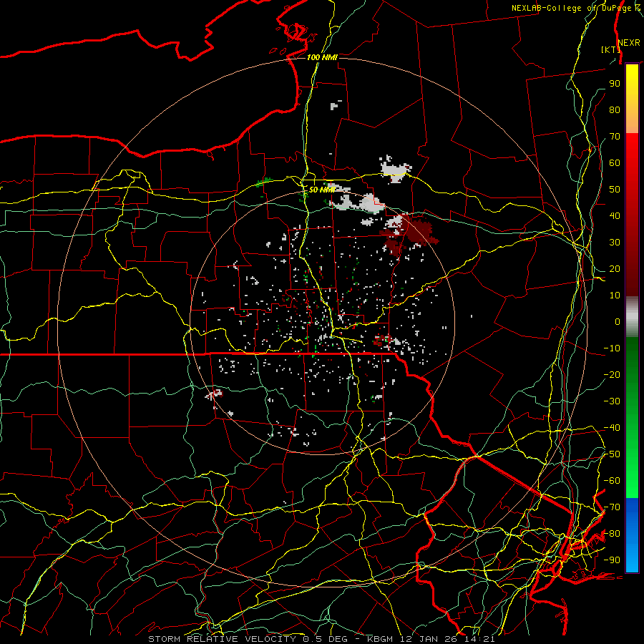Click the -70 scale label

(x=612, y=507)
